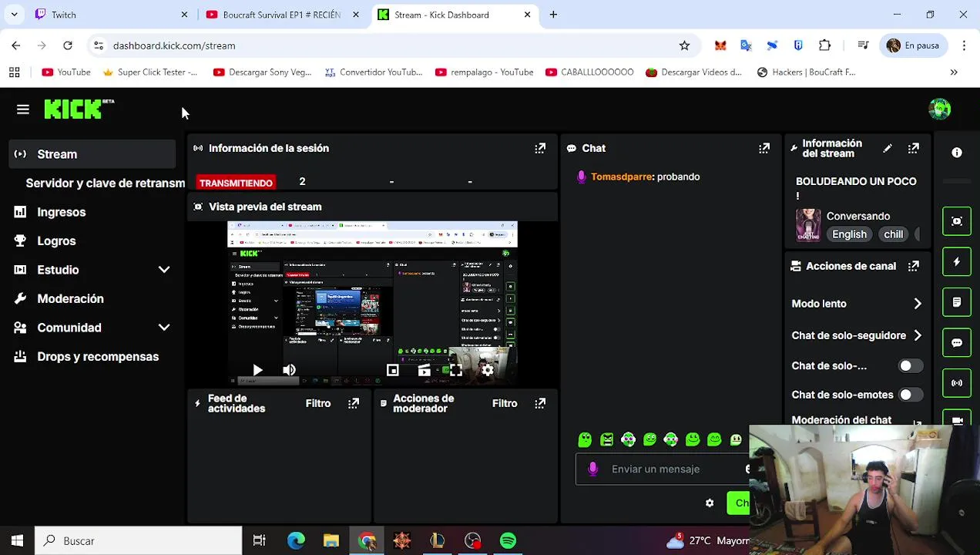Open Chat de solo-seguidores options arrow
Screen dimensions: 980x555
(918, 335)
